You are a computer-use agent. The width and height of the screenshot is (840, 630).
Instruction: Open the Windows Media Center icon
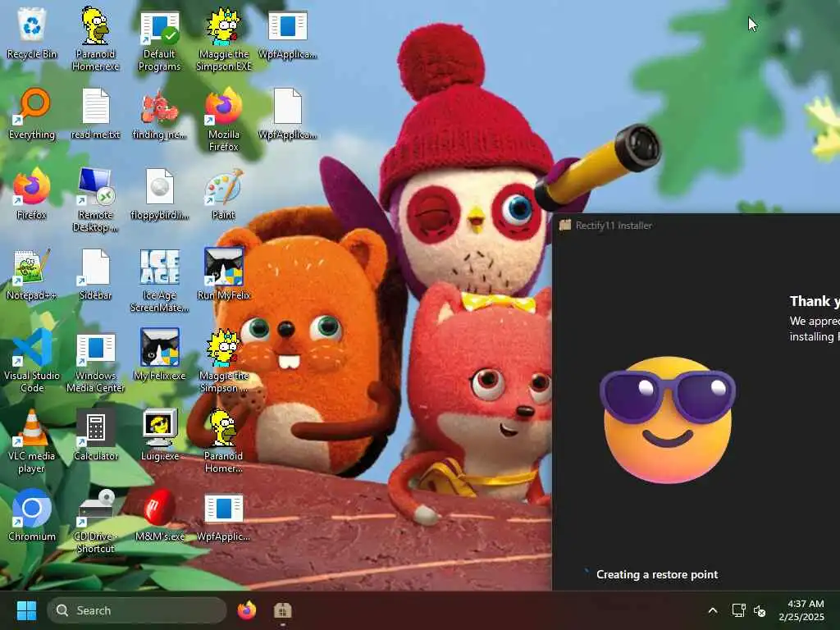(x=95, y=362)
